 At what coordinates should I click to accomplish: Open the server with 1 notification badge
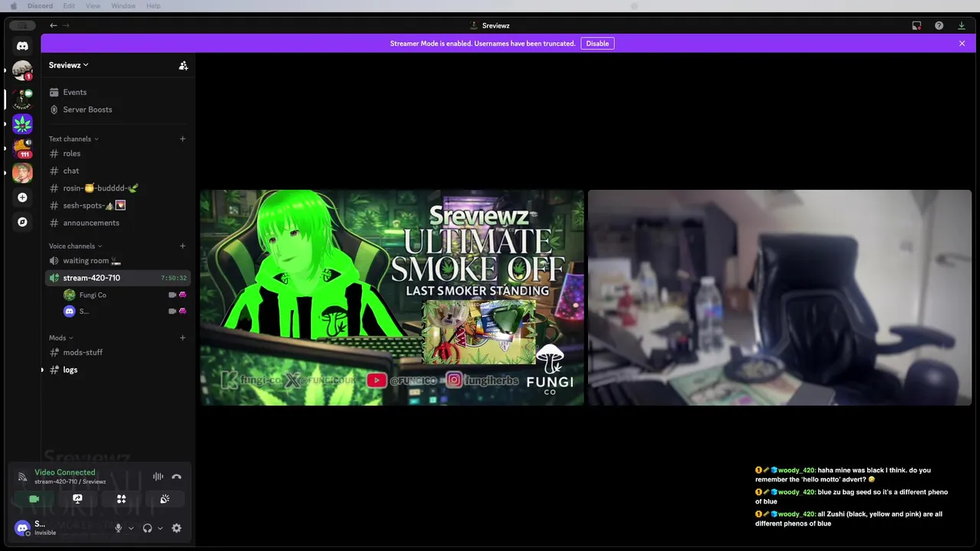click(x=22, y=70)
